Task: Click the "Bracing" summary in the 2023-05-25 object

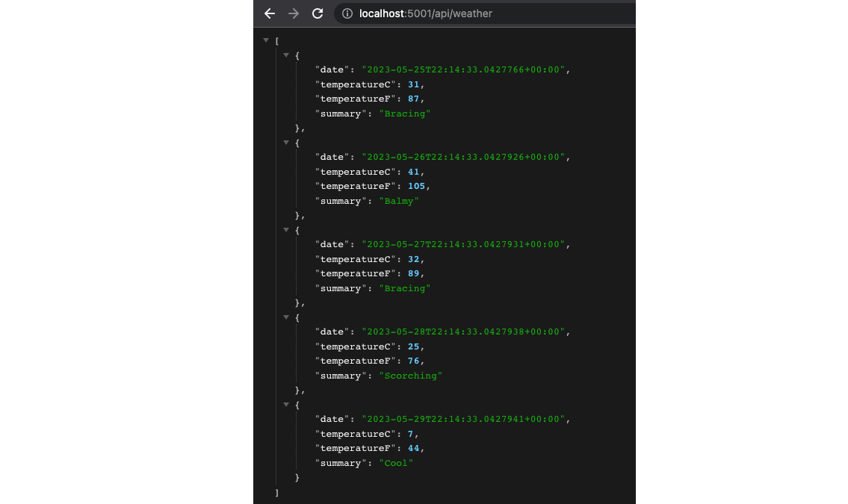Action: point(404,113)
